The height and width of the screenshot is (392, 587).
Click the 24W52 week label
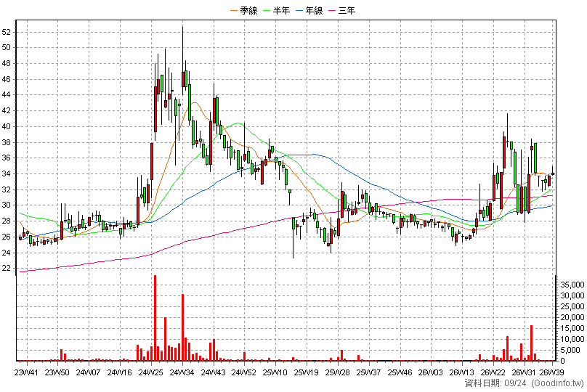click(x=243, y=372)
